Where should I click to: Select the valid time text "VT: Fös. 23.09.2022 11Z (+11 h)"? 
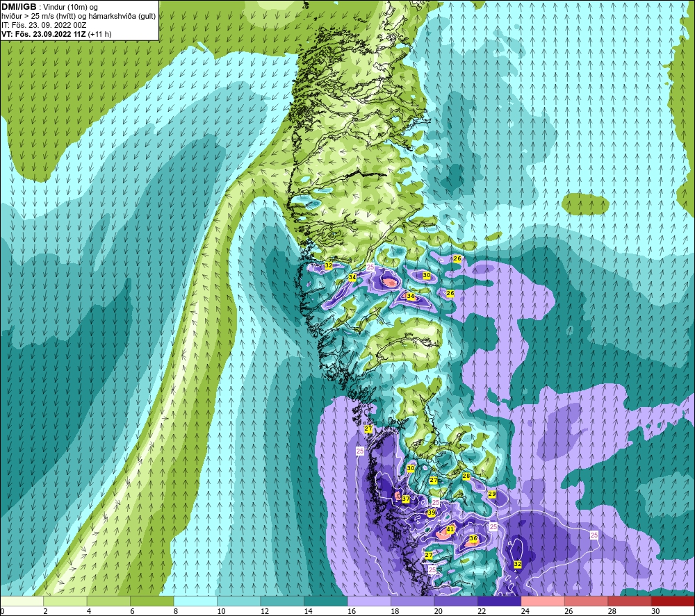point(56,34)
